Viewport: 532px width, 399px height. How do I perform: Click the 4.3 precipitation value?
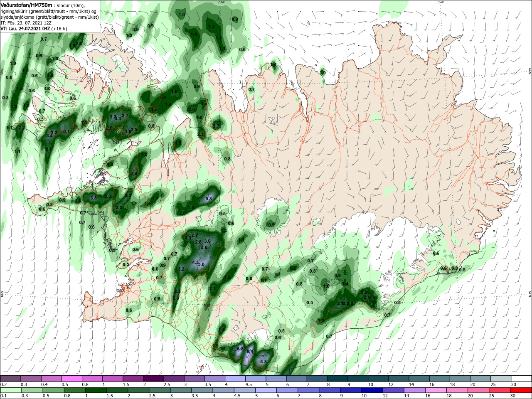(x=196, y=262)
